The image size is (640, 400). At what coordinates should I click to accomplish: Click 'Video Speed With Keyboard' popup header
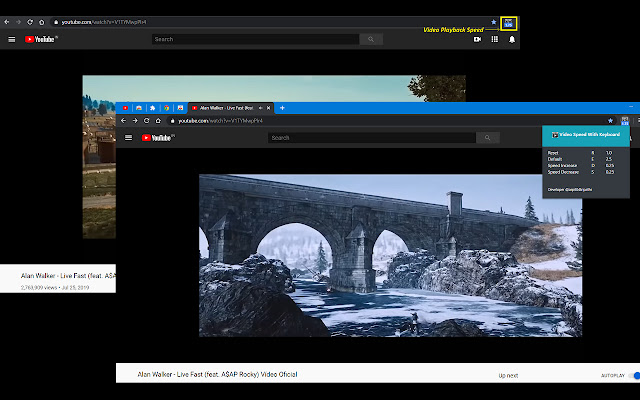point(586,135)
